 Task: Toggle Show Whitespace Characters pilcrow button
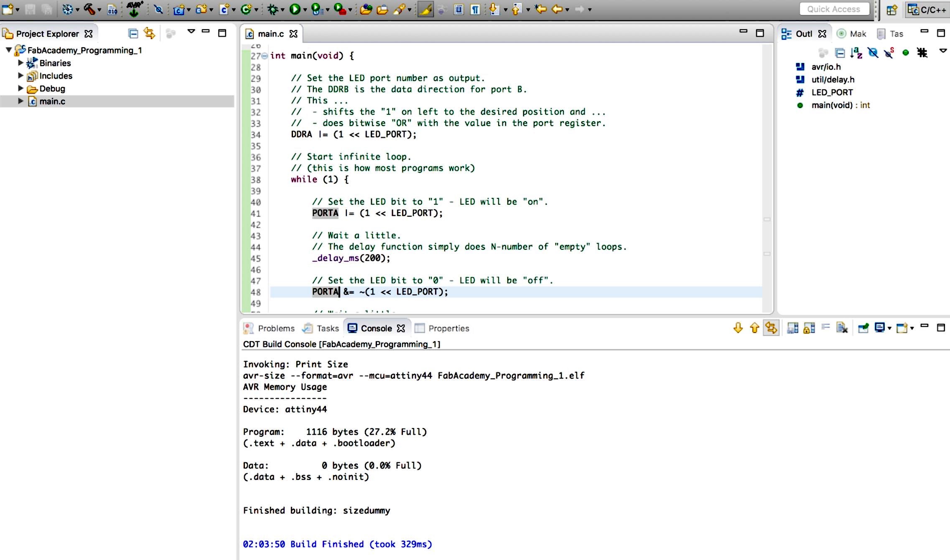(x=475, y=9)
